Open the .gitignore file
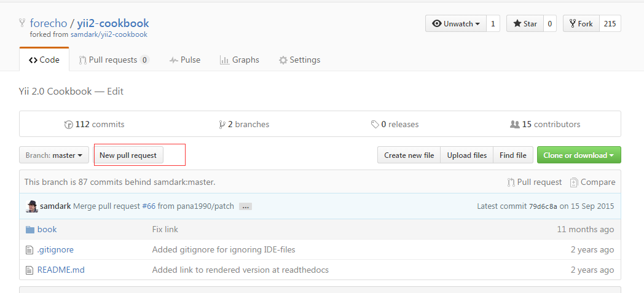This screenshot has height=293, width=644. pyautogui.click(x=55, y=249)
